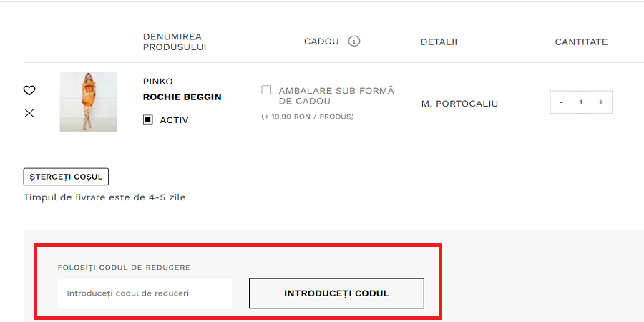The height and width of the screenshot is (322, 644).
Task: Click the INTRODUCEȚI CODUL button
Action: [x=336, y=293]
